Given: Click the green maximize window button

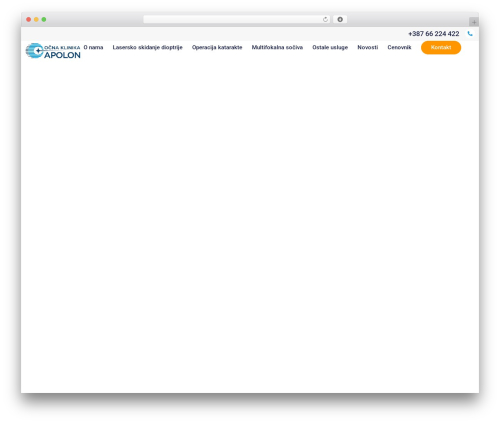Looking at the screenshot, I should [44, 20].
